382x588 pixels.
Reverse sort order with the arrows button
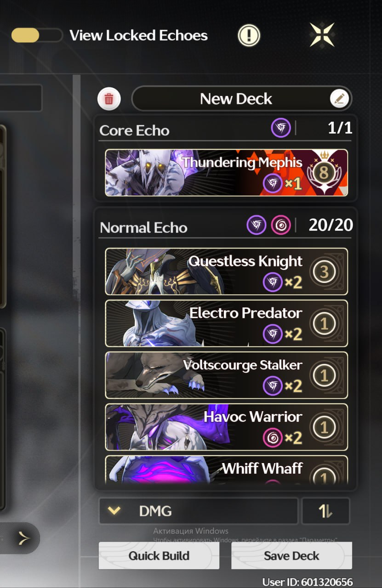(x=325, y=511)
